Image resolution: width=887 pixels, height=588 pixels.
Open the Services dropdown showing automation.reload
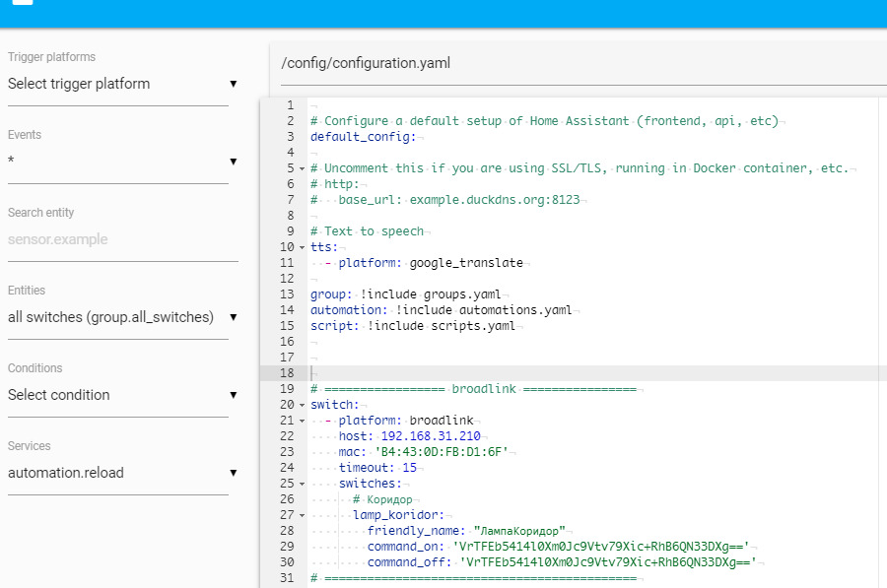point(123,473)
